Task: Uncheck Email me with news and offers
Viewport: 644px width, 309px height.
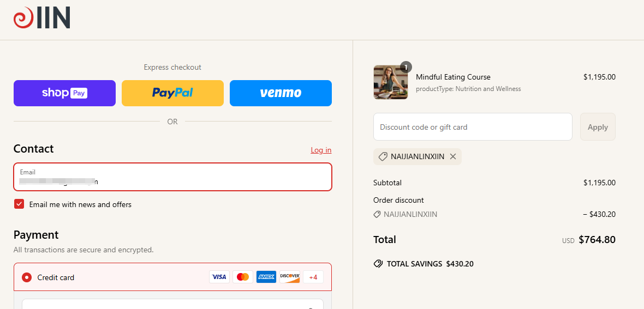Action: pyautogui.click(x=19, y=204)
